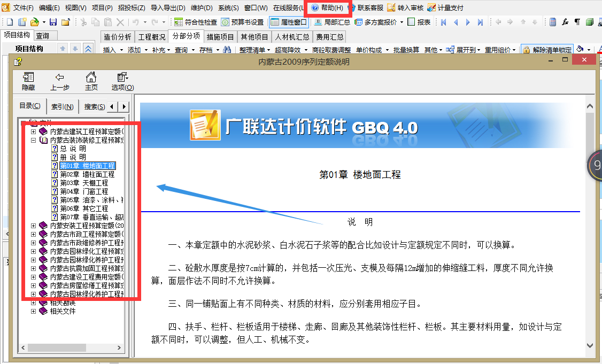Click the double chevron collapse icon in 项目结构
Viewport: 602px width, 364px height.
click(x=88, y=49)
